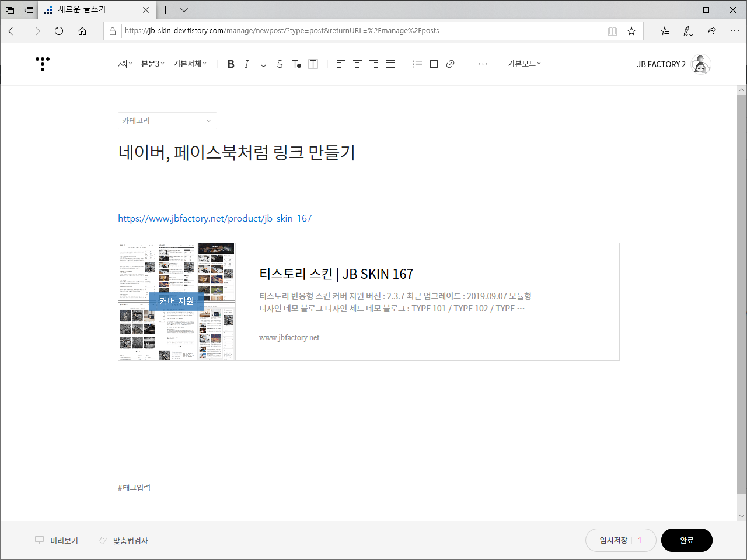This screenshot has width=747, height=560.
Task: Go to browser home page
Action: (82, 31)
